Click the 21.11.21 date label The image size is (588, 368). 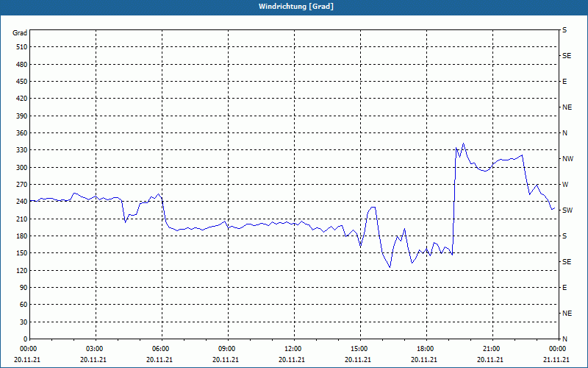click(556, 359)
